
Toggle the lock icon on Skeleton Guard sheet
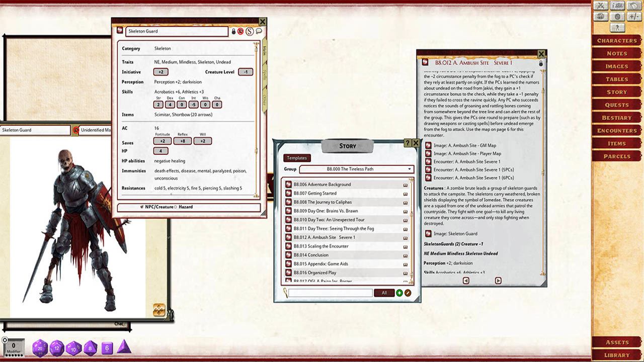[233, 31]
